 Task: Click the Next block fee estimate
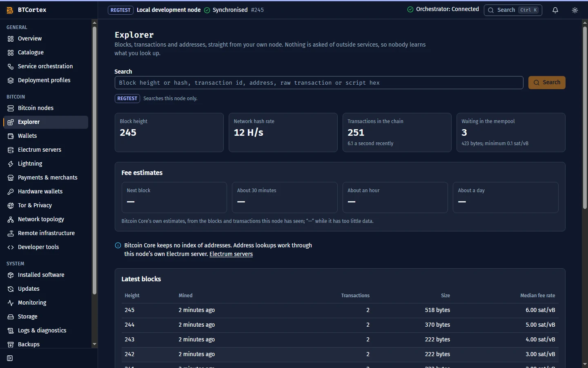174,197
